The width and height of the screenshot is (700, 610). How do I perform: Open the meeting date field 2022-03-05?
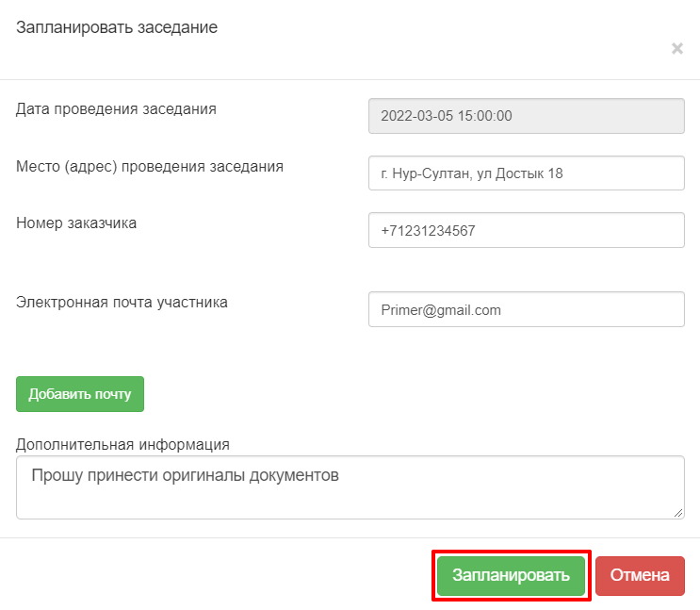point(527,116)
